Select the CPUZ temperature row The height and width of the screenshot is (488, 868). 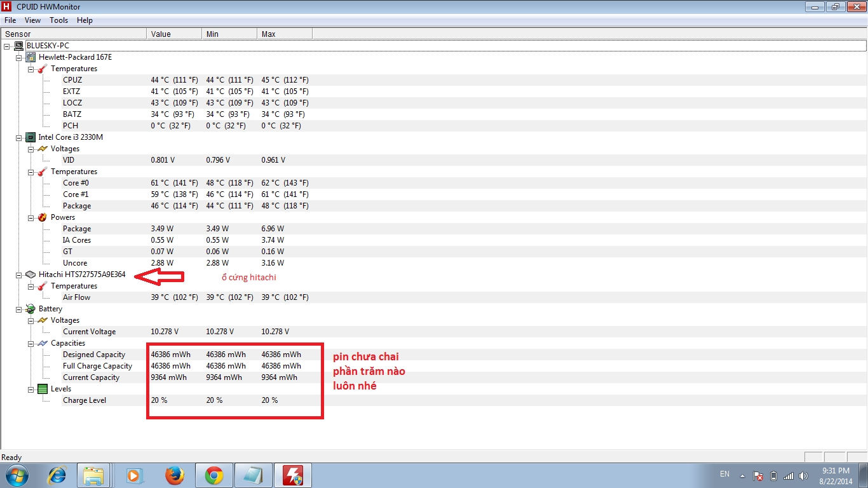(x=433, y=80)
